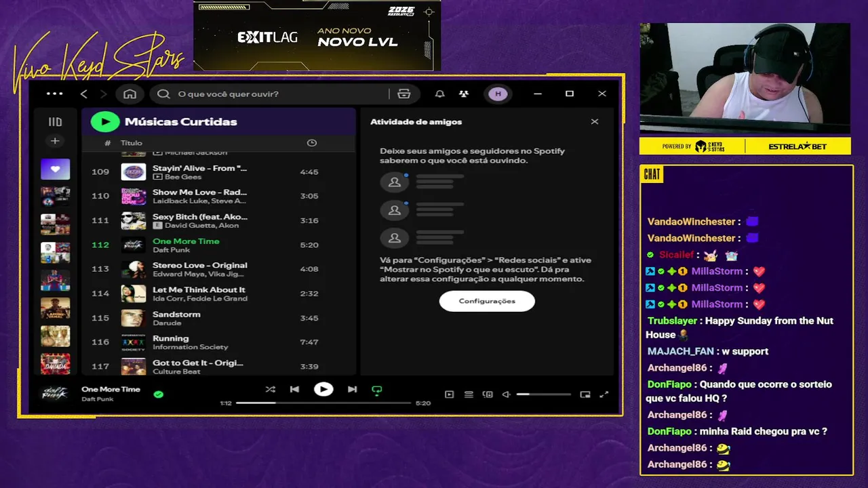Create a playlist with the plus icon
The height and width of the screenshot is (488, 868).
55,141
